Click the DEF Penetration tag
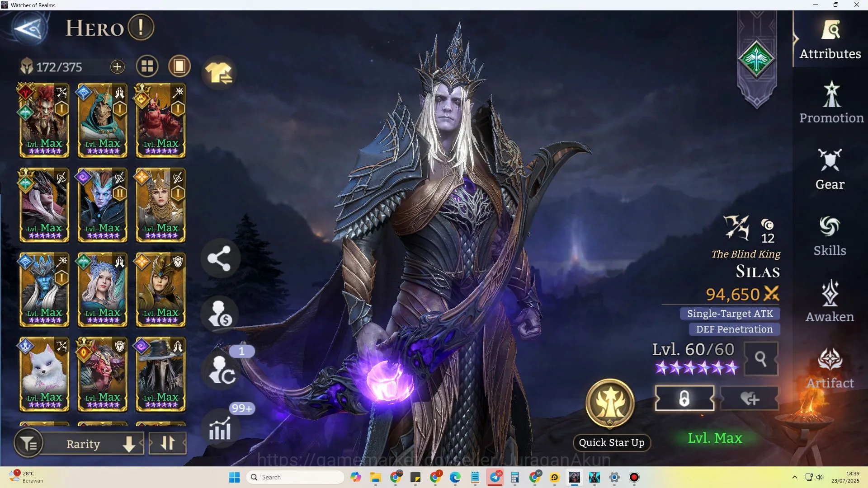The image size is (868, 488). pyautogui.click(x=734, y=329)
